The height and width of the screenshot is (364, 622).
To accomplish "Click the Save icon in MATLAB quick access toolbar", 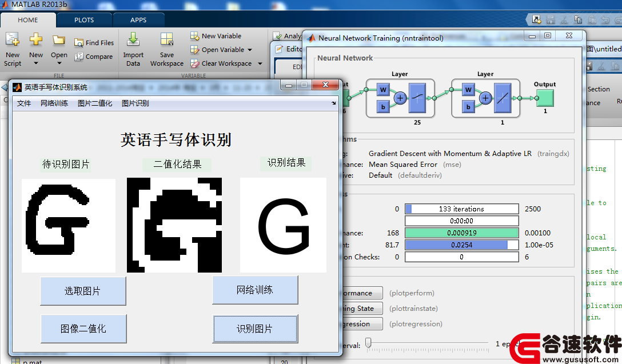I will pyautogui.click(x=550, y=19).
